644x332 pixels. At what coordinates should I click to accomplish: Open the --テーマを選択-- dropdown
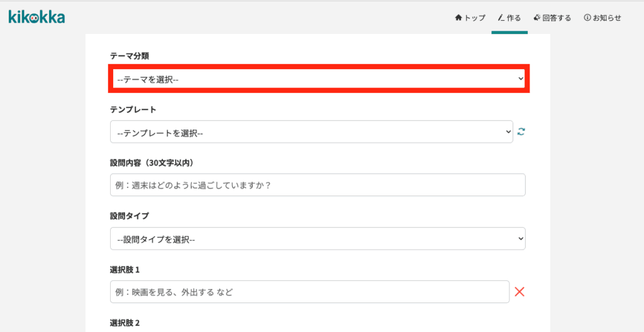pyautogui.click(x=319, y=79)
